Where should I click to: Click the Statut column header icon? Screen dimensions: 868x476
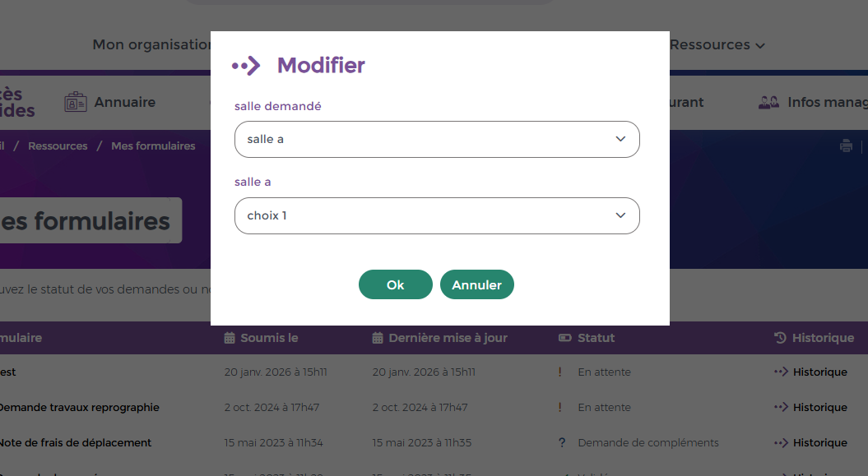pyautogui.click(x=564, y=338)
